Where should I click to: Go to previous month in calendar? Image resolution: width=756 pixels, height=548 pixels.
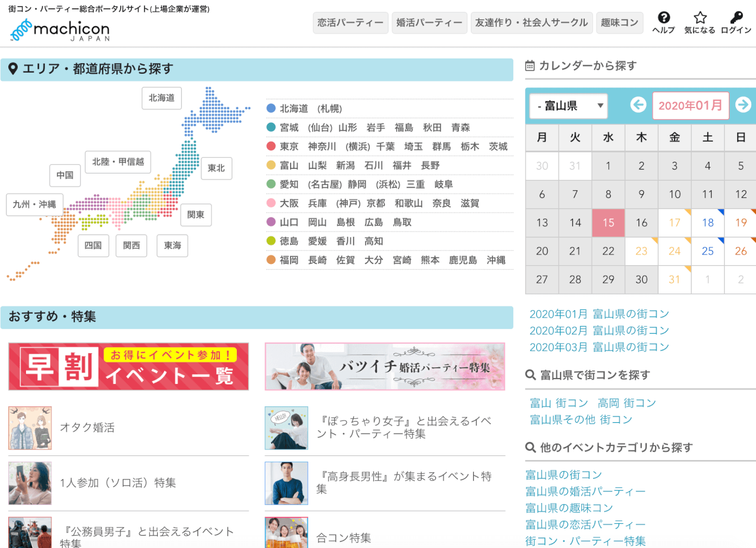tap(638, 105)
